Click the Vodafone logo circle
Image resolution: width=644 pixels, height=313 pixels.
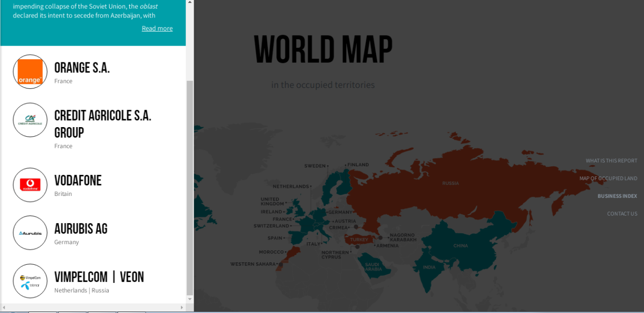pyautogui.click(x=30, y=185)
